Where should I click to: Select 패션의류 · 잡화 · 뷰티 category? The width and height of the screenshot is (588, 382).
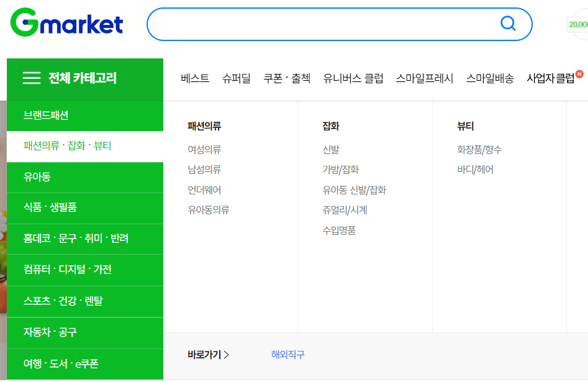pyautogui.click(x=85, y=147)
